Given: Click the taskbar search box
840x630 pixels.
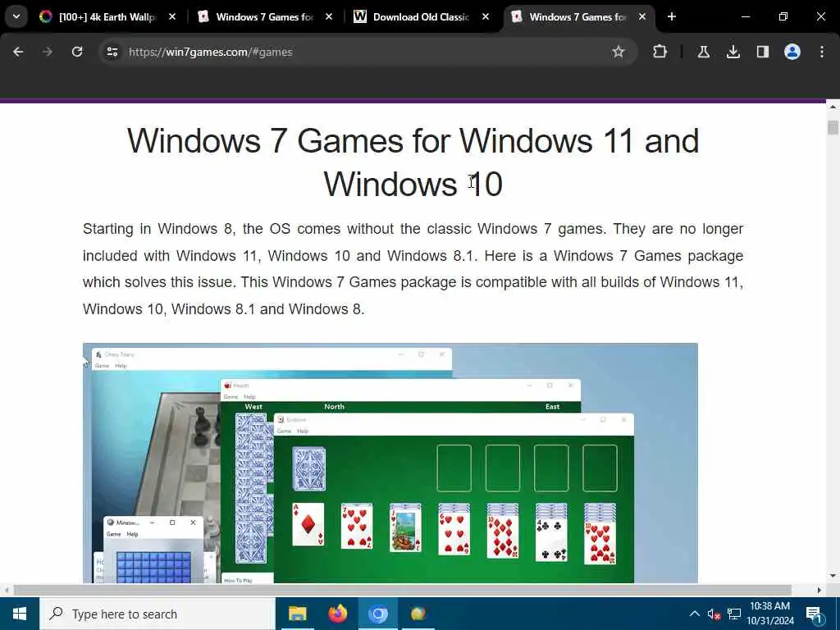Looking at the screenshot, I should pos(157,614).
